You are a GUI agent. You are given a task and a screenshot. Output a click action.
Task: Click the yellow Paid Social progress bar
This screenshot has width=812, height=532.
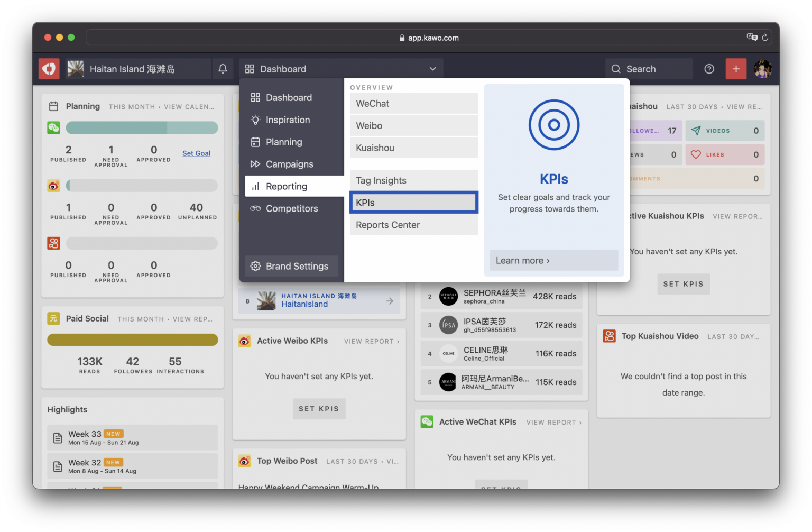click(x=132, y=340)
